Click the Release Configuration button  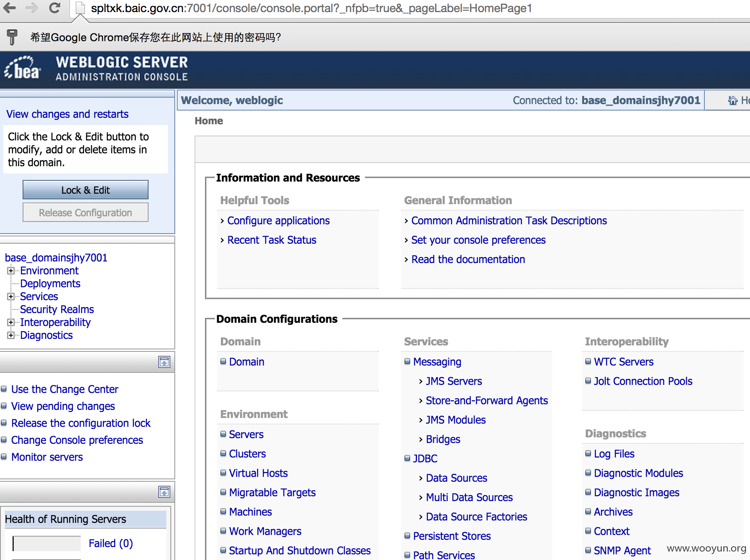tap(86, 213)
